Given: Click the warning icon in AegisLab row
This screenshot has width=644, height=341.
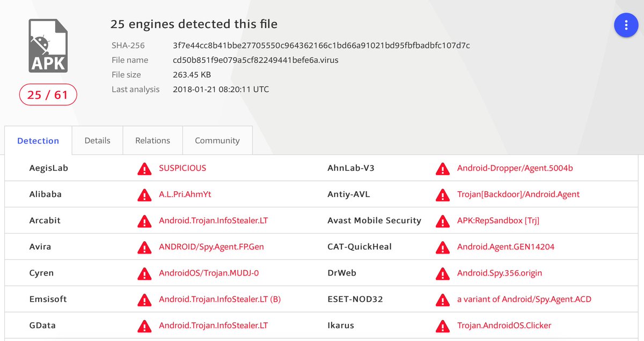Looking at the screenshot, I should (x=144, y=169).
